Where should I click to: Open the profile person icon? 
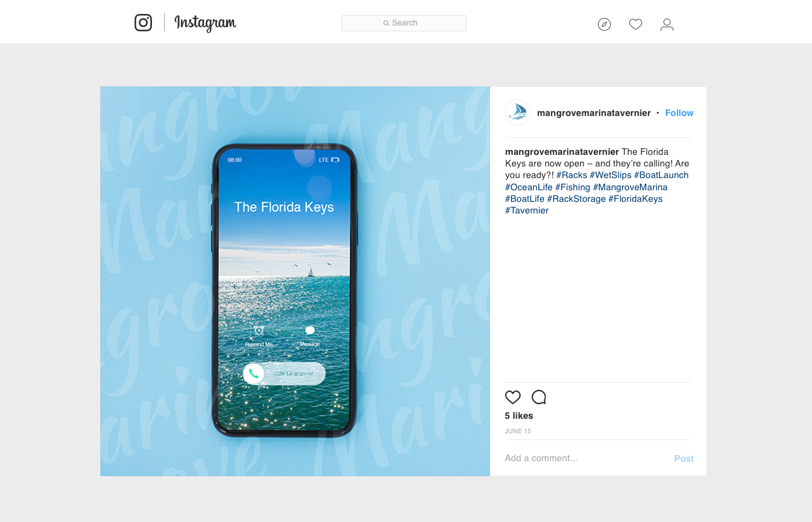[667, 24]
